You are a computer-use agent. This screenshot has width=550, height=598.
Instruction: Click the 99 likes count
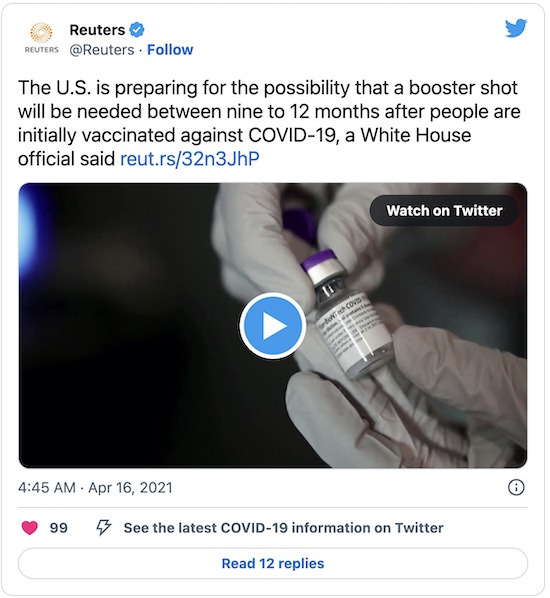pos(58,528)
